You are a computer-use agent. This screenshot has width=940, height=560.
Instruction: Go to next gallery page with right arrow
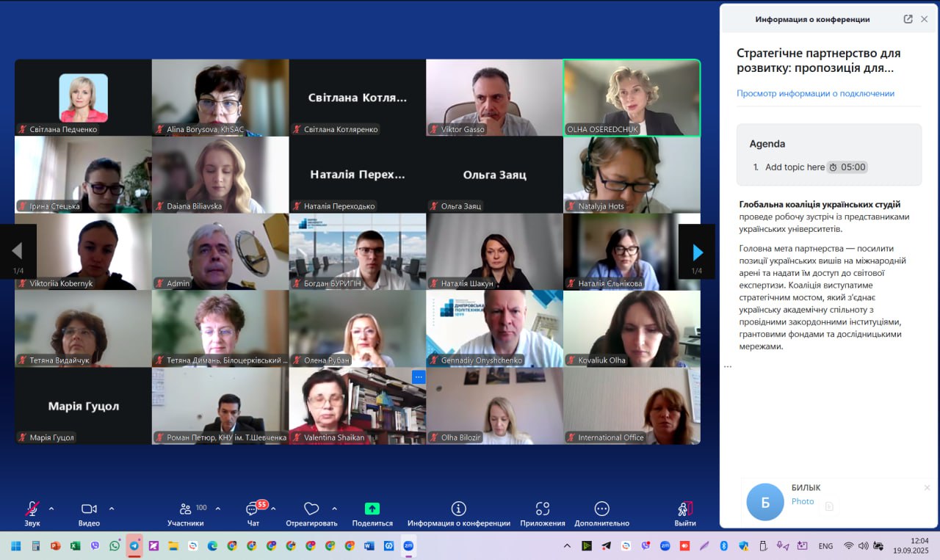point(696,252)
